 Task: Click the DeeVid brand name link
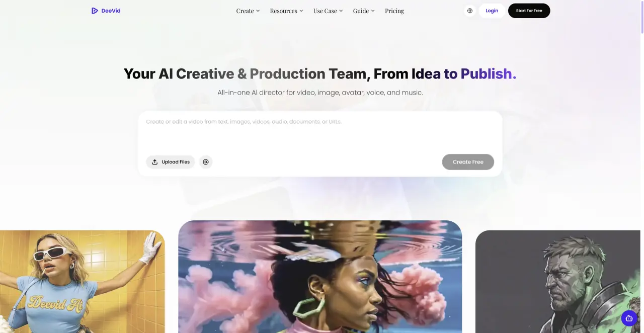pyautogui.click(x=111, y=11)
